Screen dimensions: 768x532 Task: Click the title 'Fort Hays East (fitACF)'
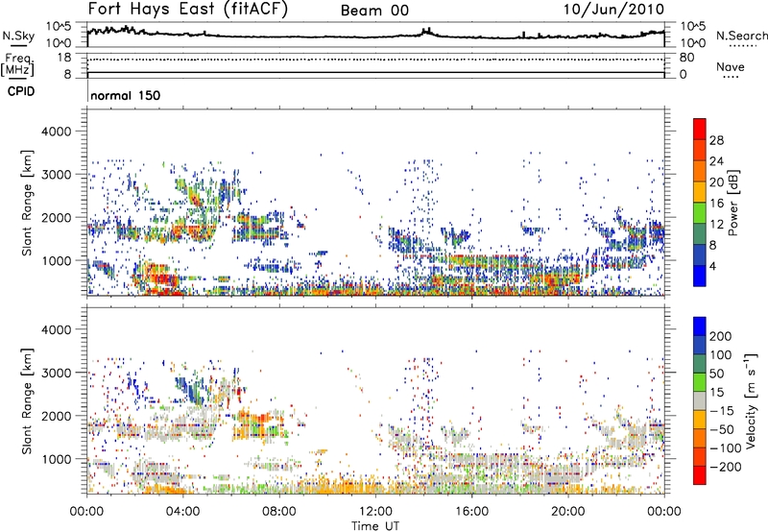click(188, 9)
